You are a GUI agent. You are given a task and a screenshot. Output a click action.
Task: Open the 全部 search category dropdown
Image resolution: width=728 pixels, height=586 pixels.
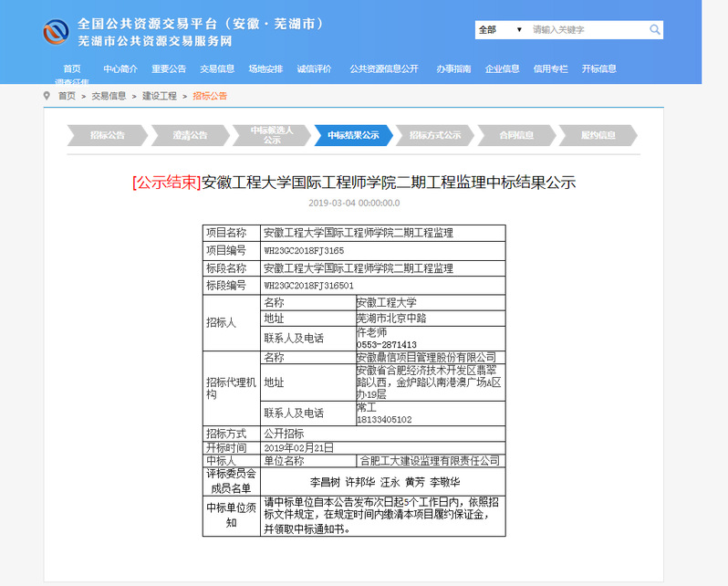point(499,30)
